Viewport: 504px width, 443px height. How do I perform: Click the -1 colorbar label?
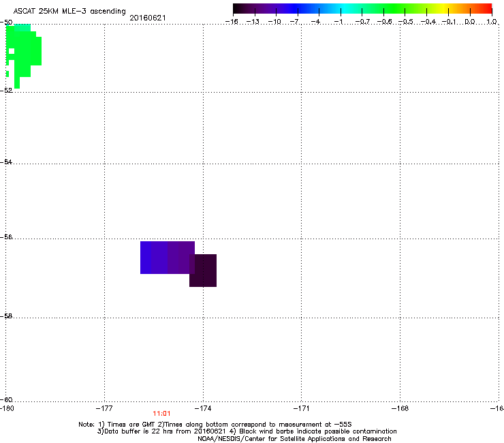(338, 22)
